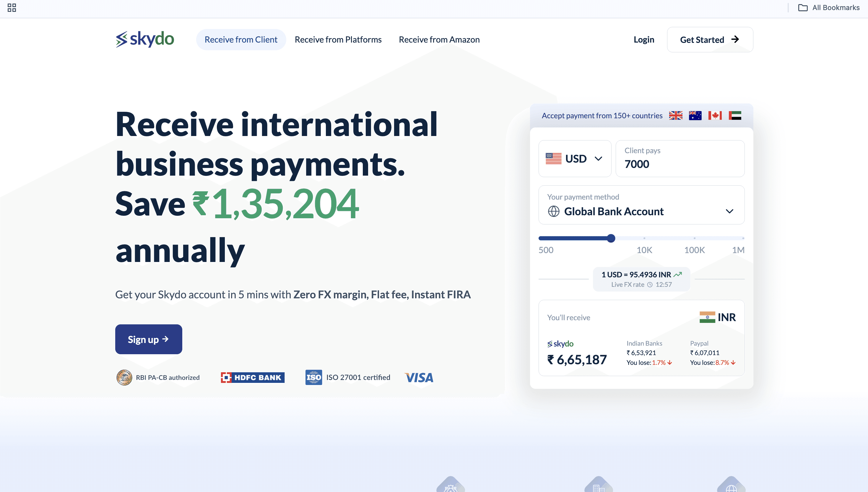Click the United Kingdom flag icon

tap(676, 116)
